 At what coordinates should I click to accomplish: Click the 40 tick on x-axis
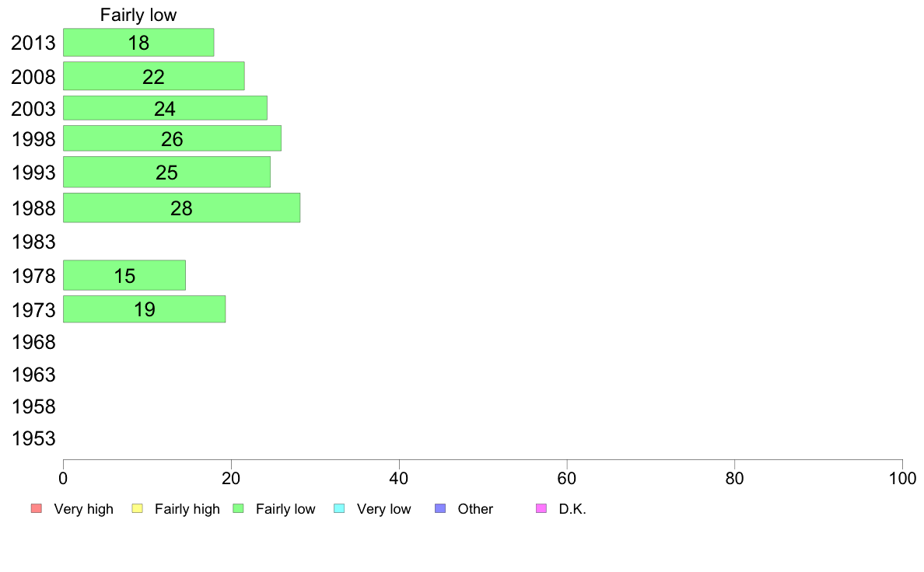399,478
